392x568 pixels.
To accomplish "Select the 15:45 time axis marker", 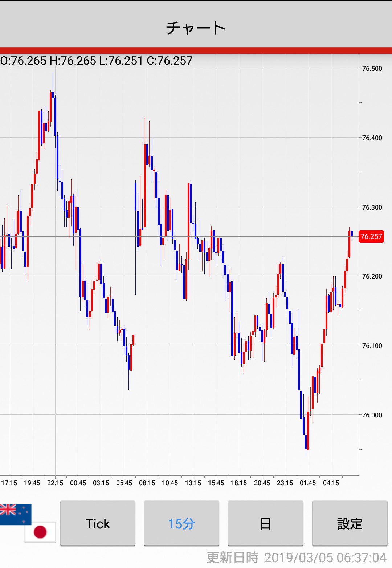I will point(216,483).
